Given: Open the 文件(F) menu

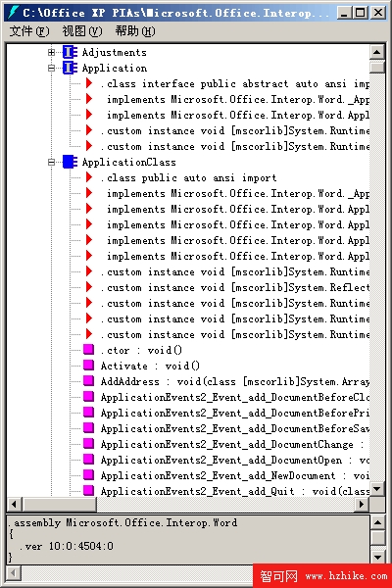Looking at the screenshot, I should tap(29, 31).
